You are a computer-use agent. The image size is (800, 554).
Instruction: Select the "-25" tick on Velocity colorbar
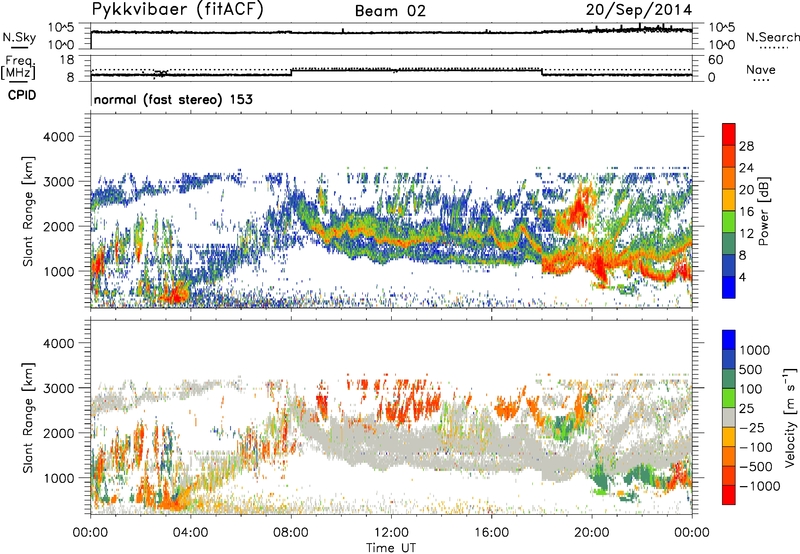pos(751,428)
